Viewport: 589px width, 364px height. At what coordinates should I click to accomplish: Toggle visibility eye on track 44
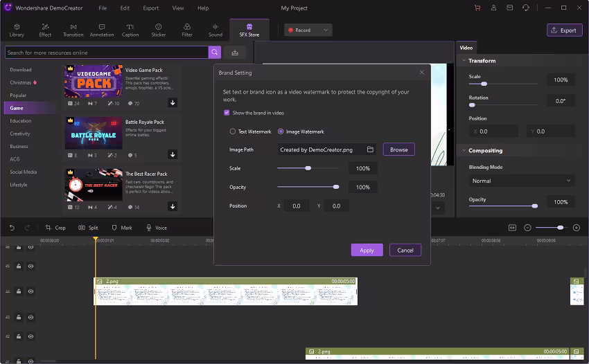pos(30,291)
